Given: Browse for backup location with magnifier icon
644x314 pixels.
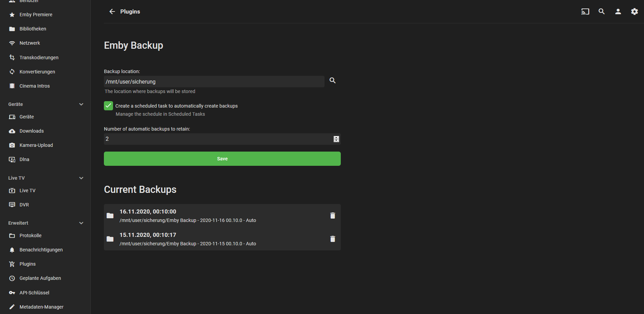Looking at the screenshot, I should pyautogui.click(x=333, y=81).
